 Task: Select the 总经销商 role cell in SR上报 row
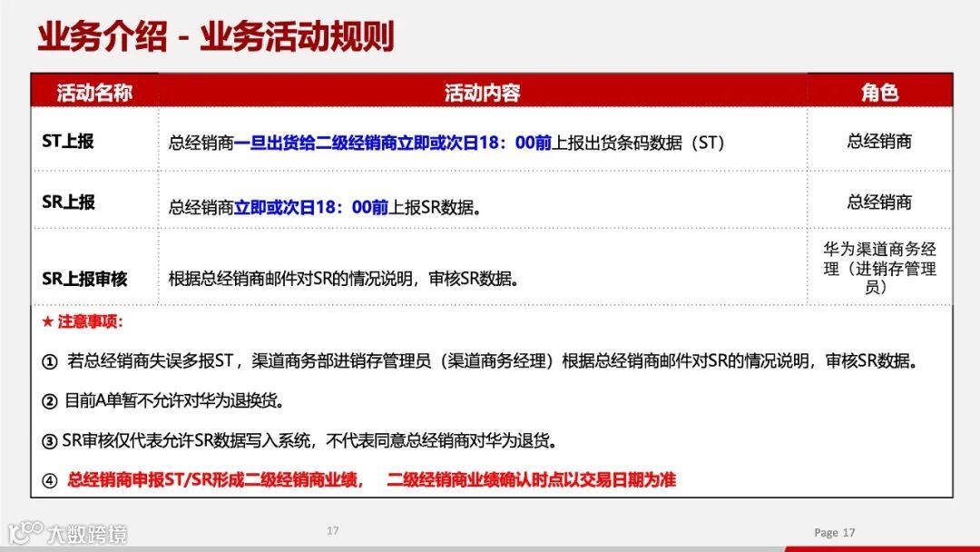(x=879, y=202)
